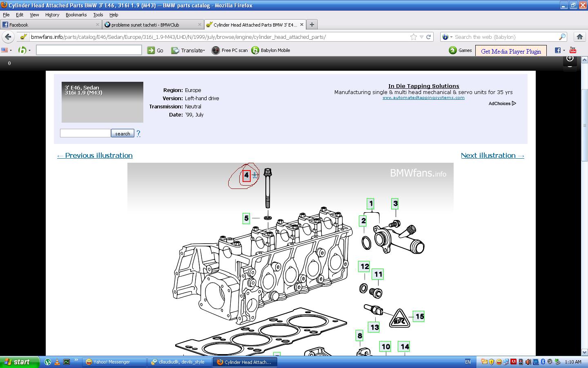Open a new tab with the plus button

pyautogui.click(x=312, y=25)
